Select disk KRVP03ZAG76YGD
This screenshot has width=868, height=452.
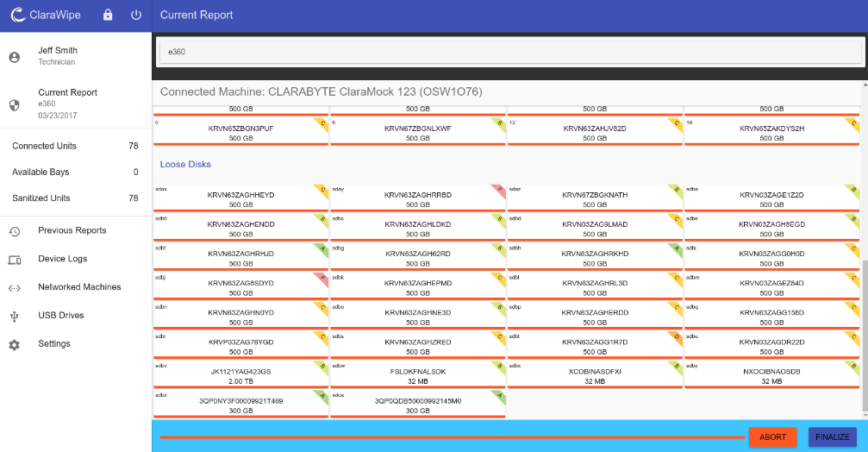240,346
